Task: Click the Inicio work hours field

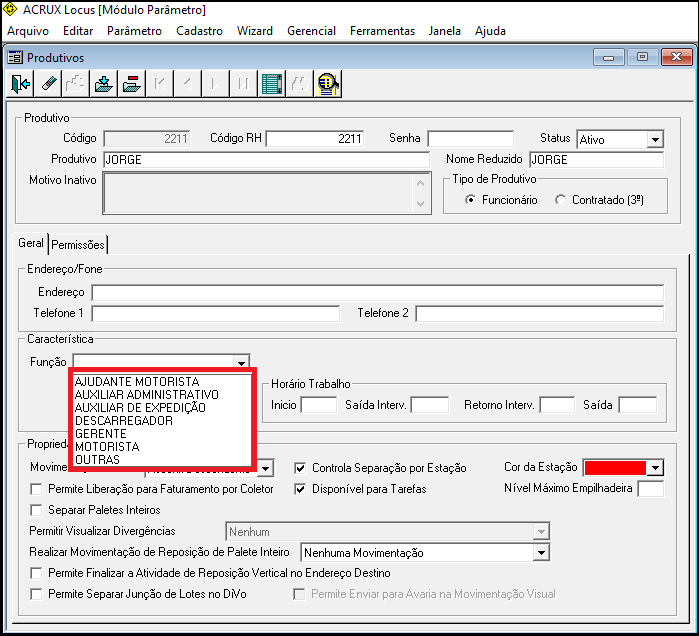Action: [319, 405]
